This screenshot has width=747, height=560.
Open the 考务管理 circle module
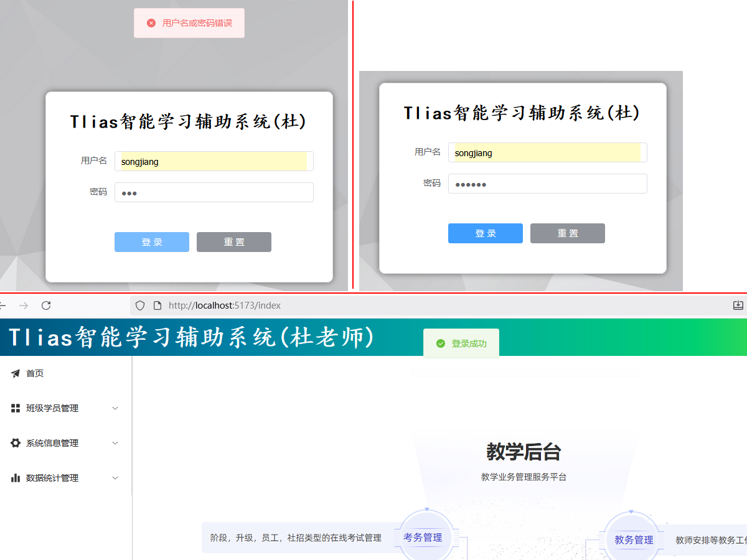pos(423,538)
